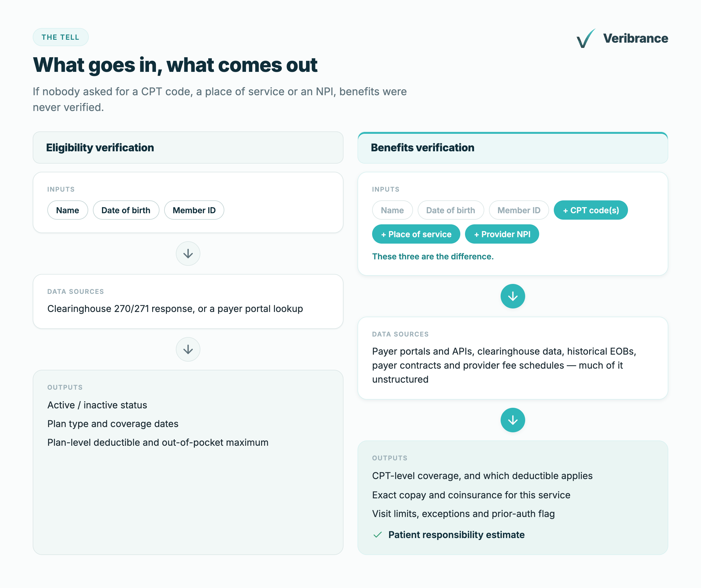The width and height of the screenshot is (701, 588).
Task: Click the faded Name chip in Benefits inputs
Action: (x=393, y=210)
